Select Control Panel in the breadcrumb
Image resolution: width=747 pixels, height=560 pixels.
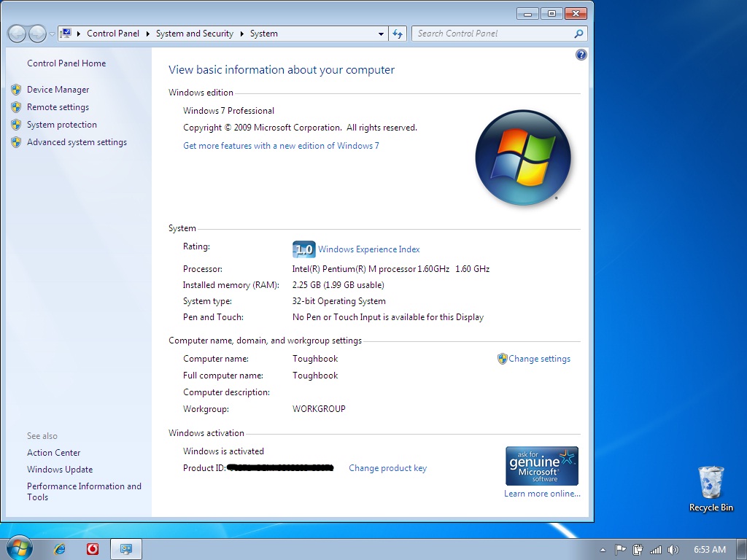point(113,34)
